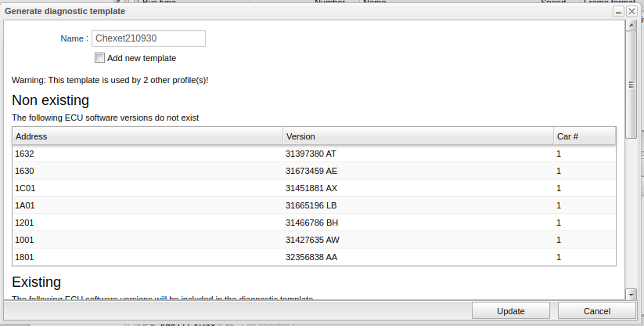Viewport: 644px width, 326px height.
Task: Close the Generate diagnostic template dialog
Action: pos(631,12)
